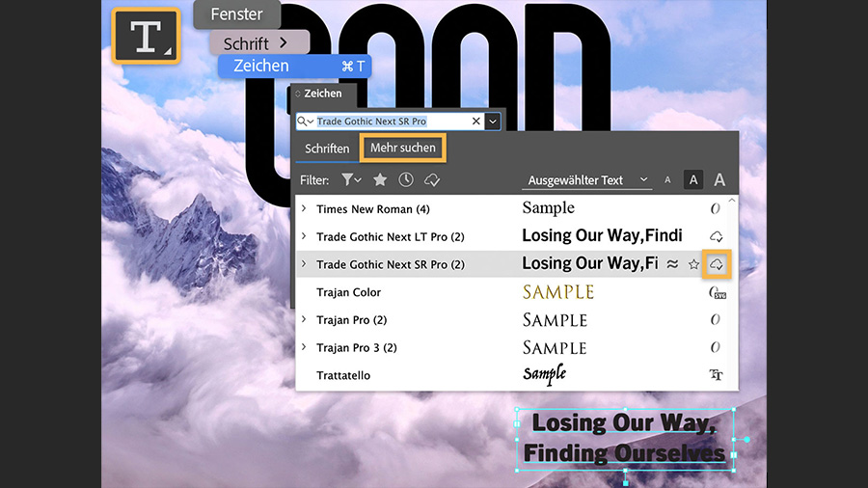Click the Trattatello Sample preview
The image size is (868, 488).
(545, 374)
